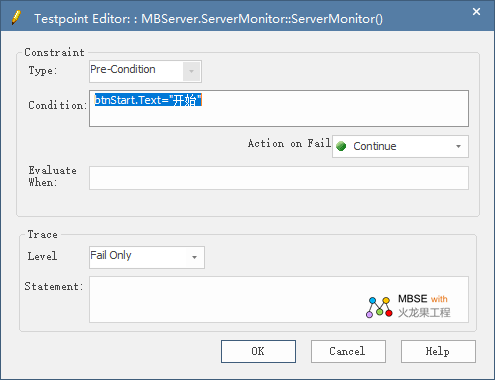The height and width of the screenshot is (380, 497).
Task: Click the Level label in Trace
Action: 42,256
